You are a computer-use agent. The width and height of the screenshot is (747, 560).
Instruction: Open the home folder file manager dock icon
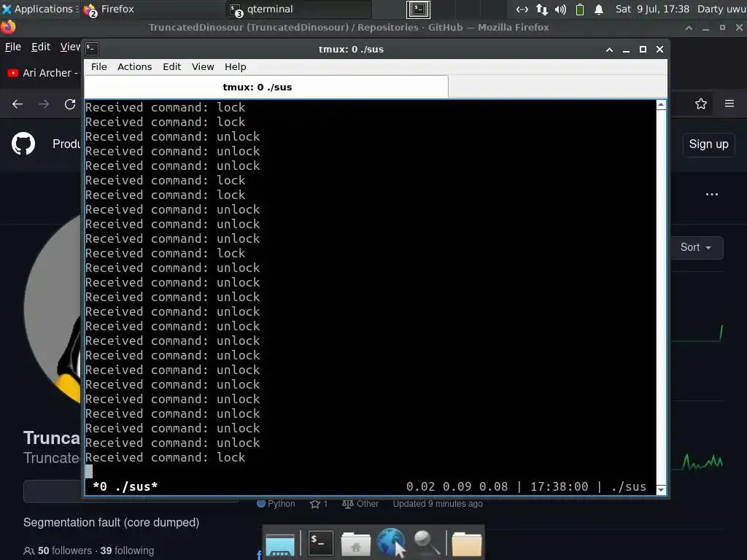pos(355,544)
